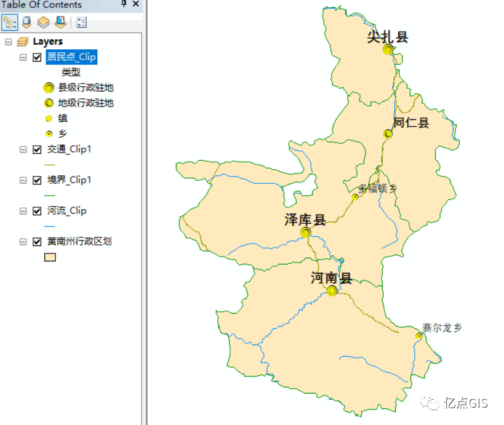Select List By Selection icon
This screenshot has width=504, height=425.
(x=60, y=23)
